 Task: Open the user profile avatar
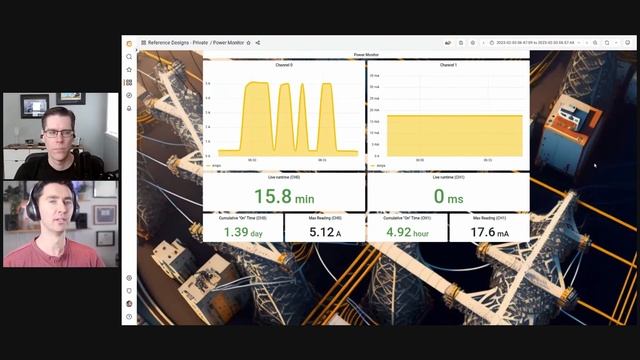(x=129, y=304)
